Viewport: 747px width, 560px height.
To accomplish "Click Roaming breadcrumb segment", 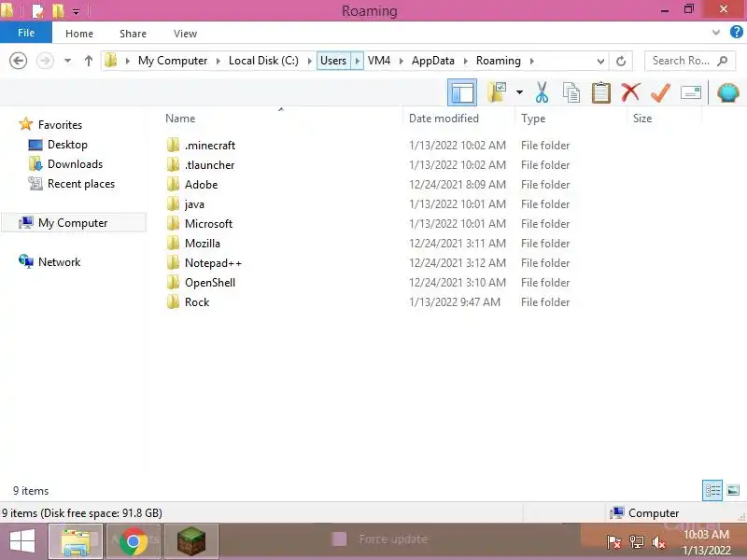I will click(x=498, y=61).
